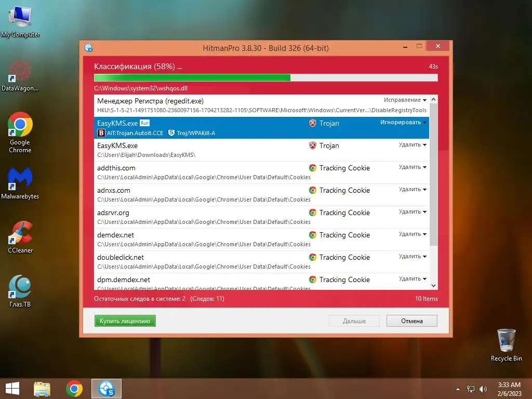The width and height of the screenshot is (532, 399).
Task: Click the taskbar clock showing 3:33 AM
Action: 509,389
